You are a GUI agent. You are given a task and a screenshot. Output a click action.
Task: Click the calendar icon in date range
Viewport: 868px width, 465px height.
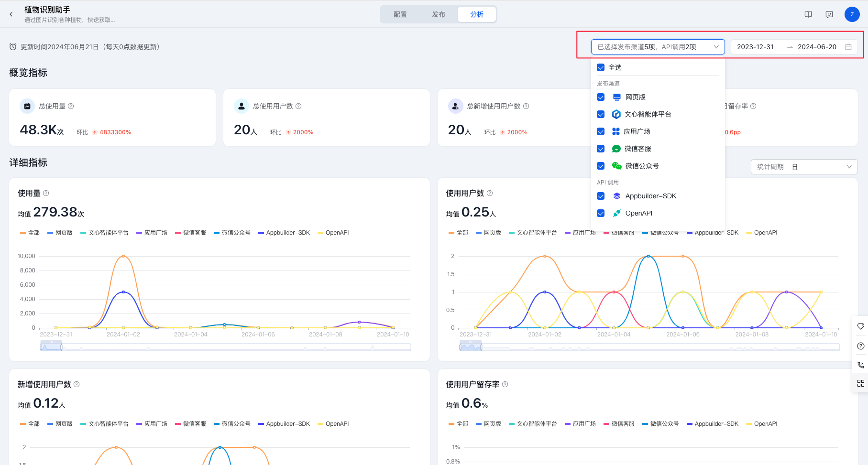pyautogui.click(x=848, y=47)
